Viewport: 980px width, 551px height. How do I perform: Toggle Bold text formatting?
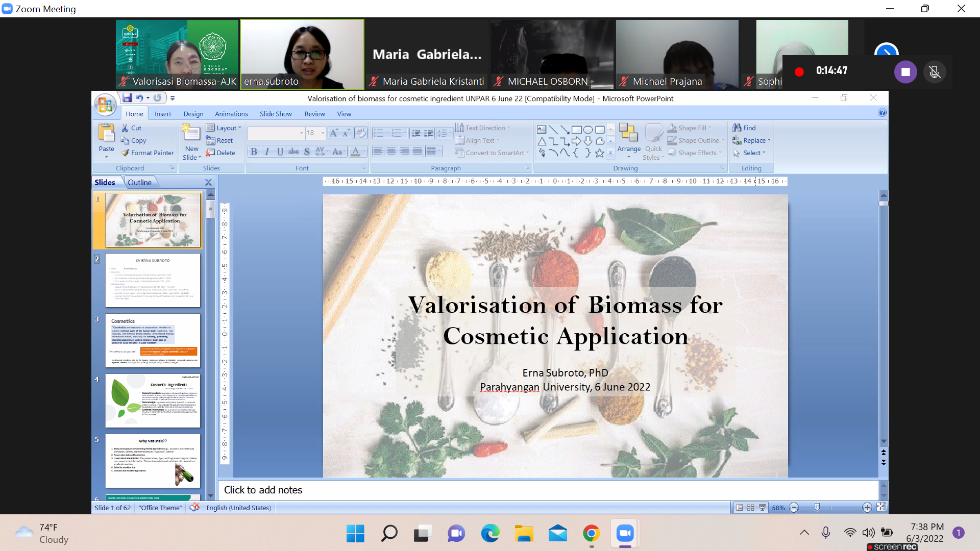coord(254,152)
